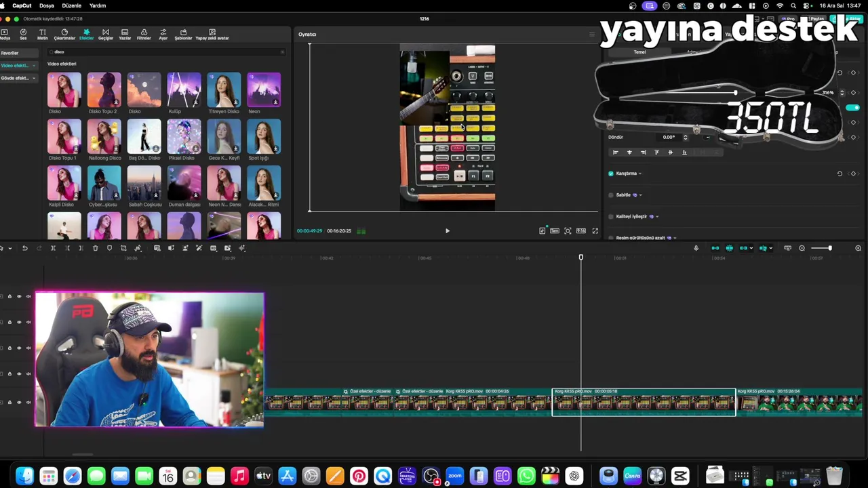
Task: Delete the selected clip with trash icon
Action: (95, 248)
